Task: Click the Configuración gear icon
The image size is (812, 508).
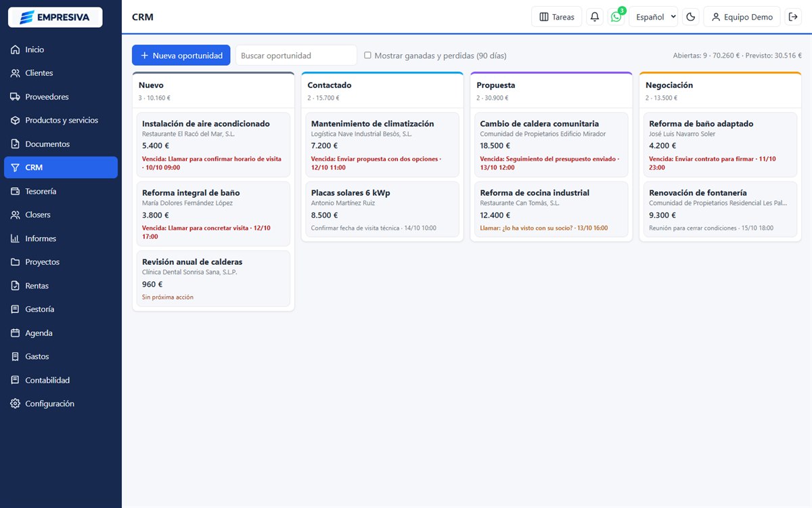Action: (15, 404)
